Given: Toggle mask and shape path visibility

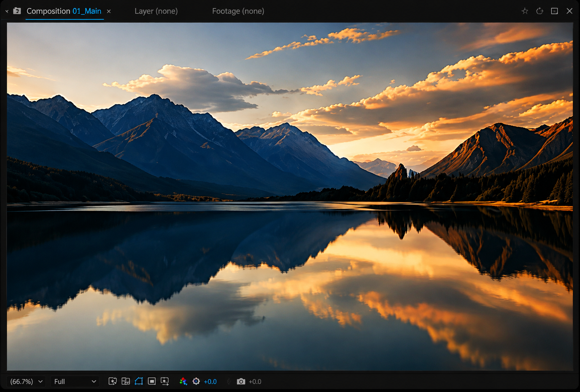Looking at the screenshot, I should click(x=139, y=381).
